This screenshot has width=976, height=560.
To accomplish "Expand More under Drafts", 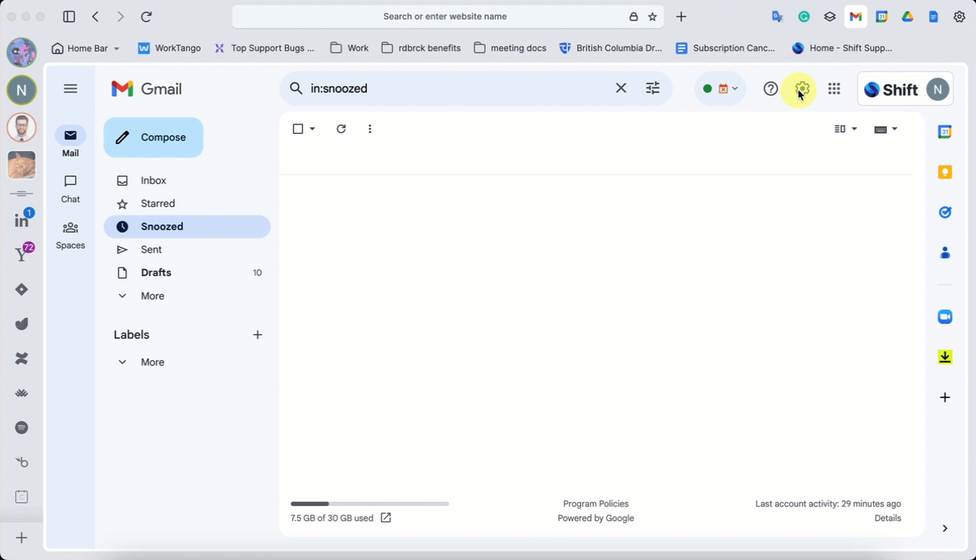I will (153, 296).
